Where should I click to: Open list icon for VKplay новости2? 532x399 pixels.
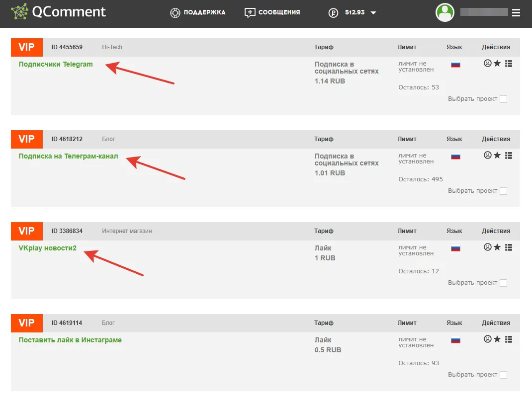click(508, 247)
